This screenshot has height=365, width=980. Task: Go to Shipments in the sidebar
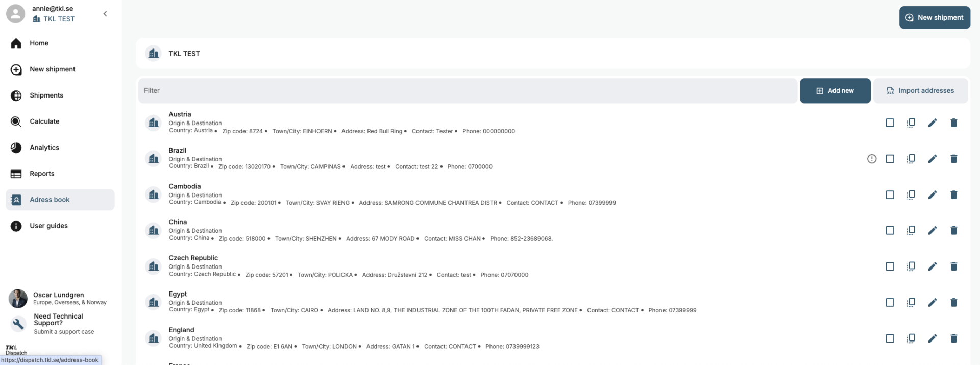[x=46, y=95]
